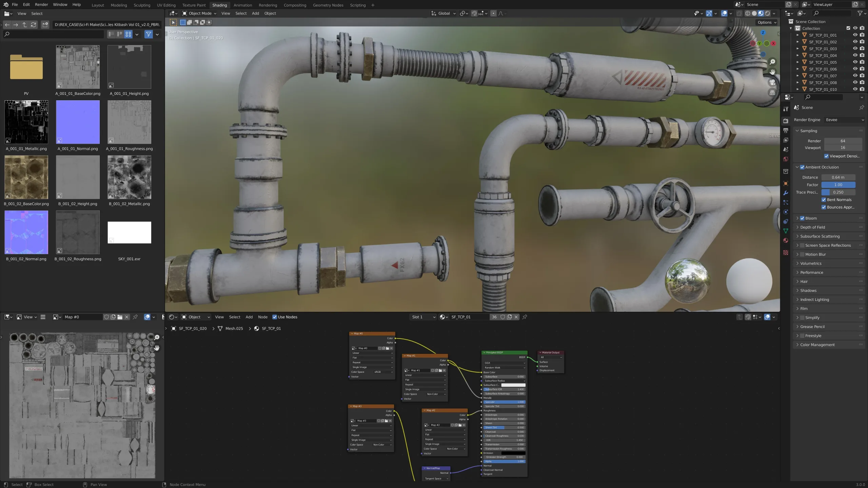Toggle X-Ray mode in the viewport header

pyautogui.click(x=739, y=13)
